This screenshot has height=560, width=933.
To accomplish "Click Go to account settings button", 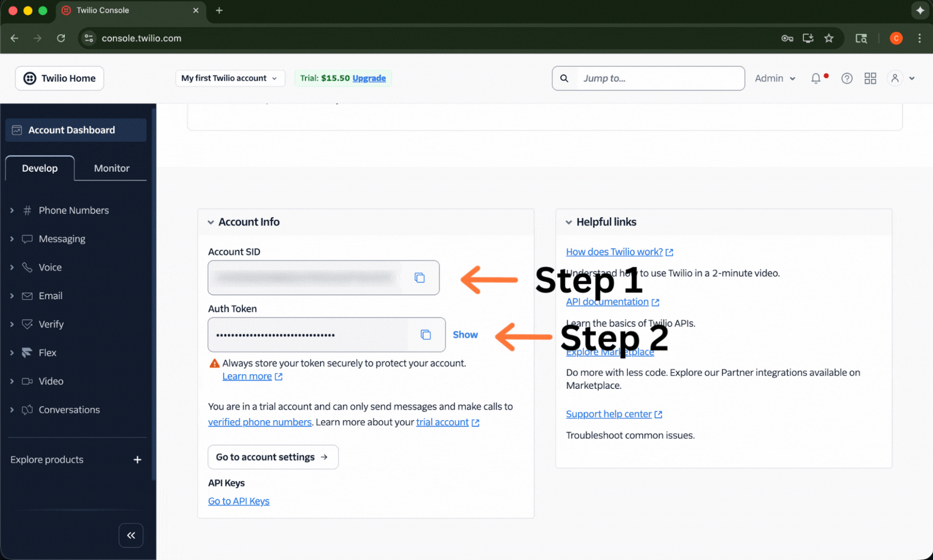I will (273, 457).
